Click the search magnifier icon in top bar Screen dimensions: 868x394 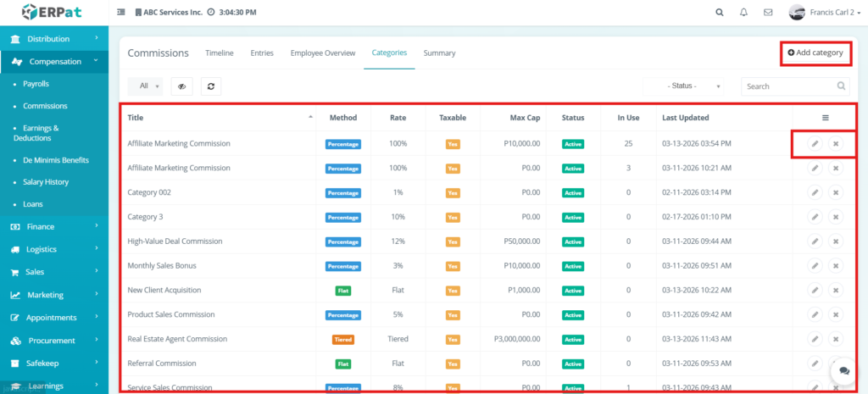click(720, 13)
